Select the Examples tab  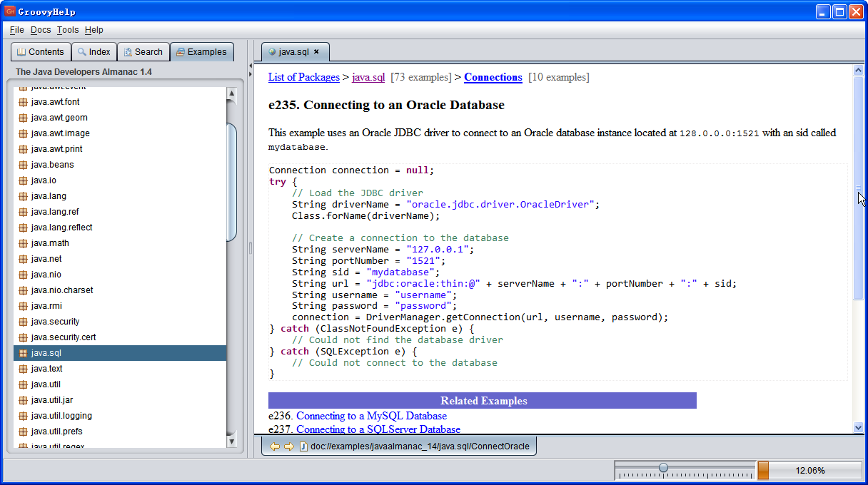point(201,52)
